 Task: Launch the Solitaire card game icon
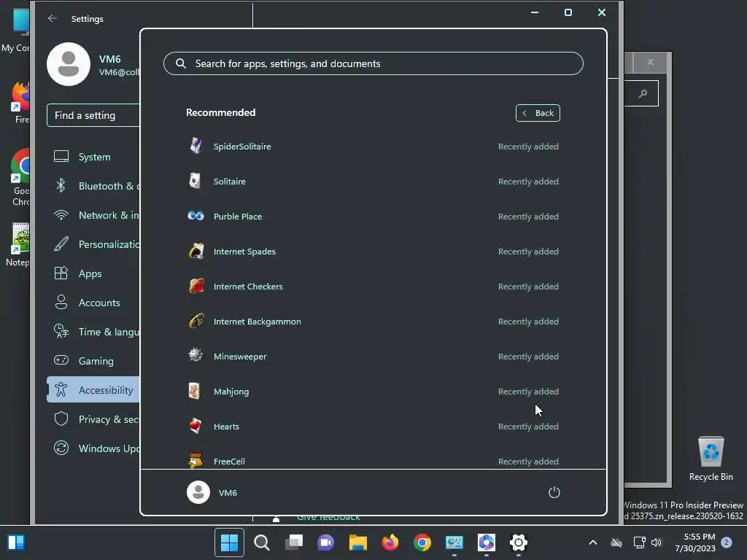click(196, 181)
